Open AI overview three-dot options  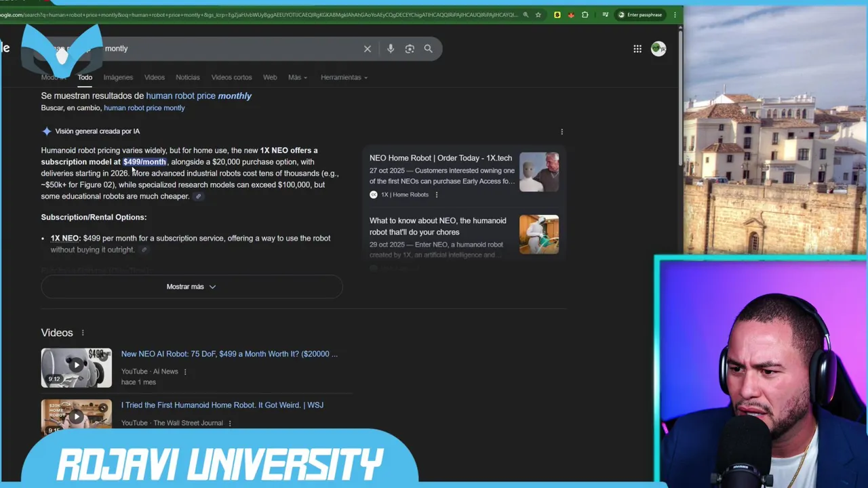pyautogui.click(x=561, y=131)
